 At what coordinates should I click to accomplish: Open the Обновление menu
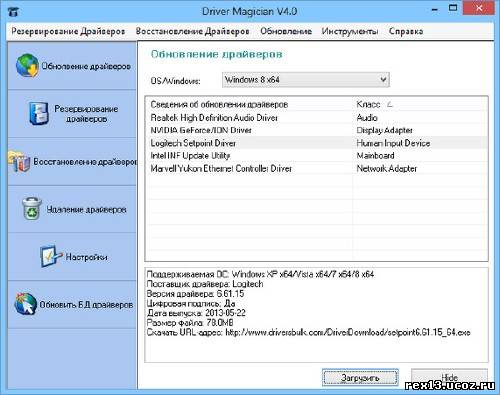click(x=286, y=31)
